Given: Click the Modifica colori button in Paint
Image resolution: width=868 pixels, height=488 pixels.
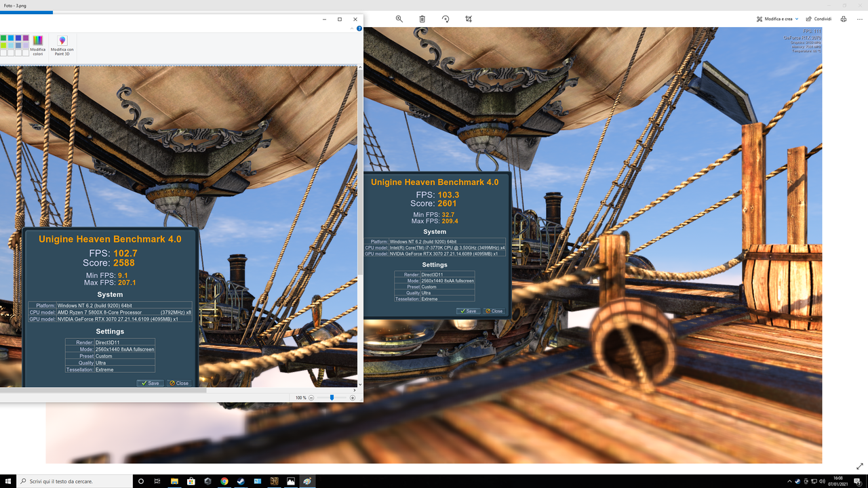Looking at the screenshot, I should [x=37, y=45].
